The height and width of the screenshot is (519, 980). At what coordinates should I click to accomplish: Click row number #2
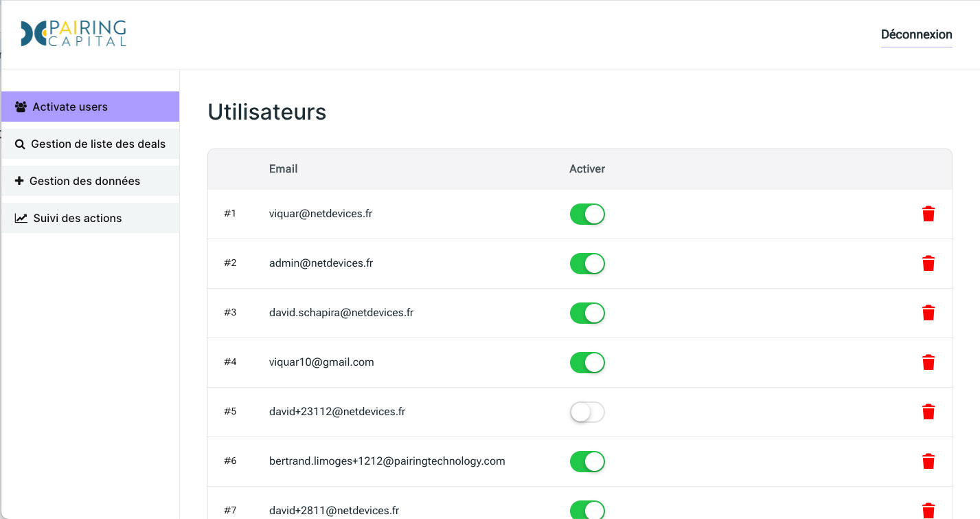(x=230, y=263)
